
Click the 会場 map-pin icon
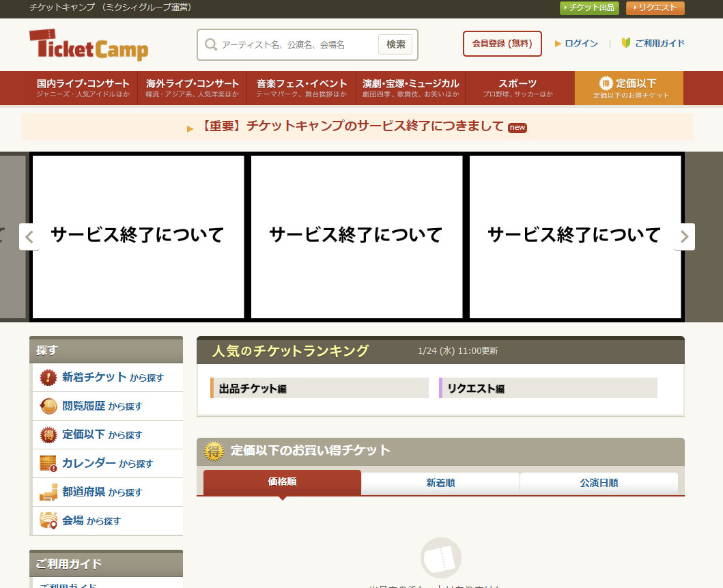pyautogui.click(x=46, y=520)
